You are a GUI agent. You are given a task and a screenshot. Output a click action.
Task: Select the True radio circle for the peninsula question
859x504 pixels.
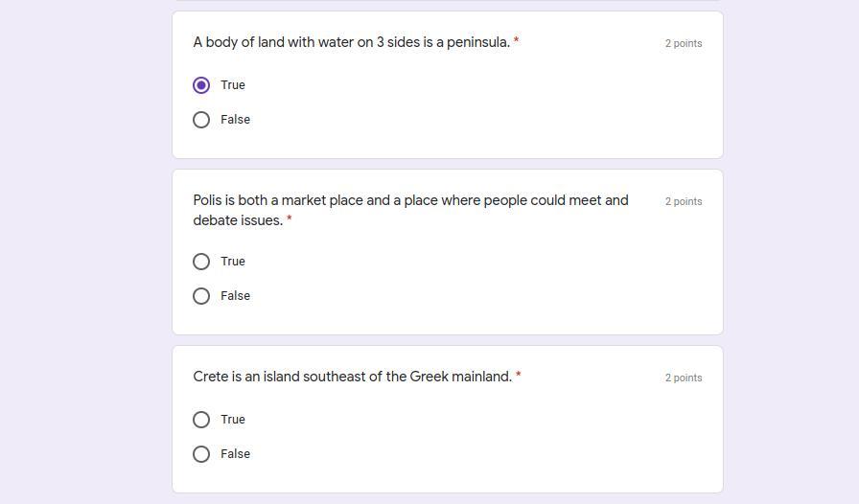201,85
